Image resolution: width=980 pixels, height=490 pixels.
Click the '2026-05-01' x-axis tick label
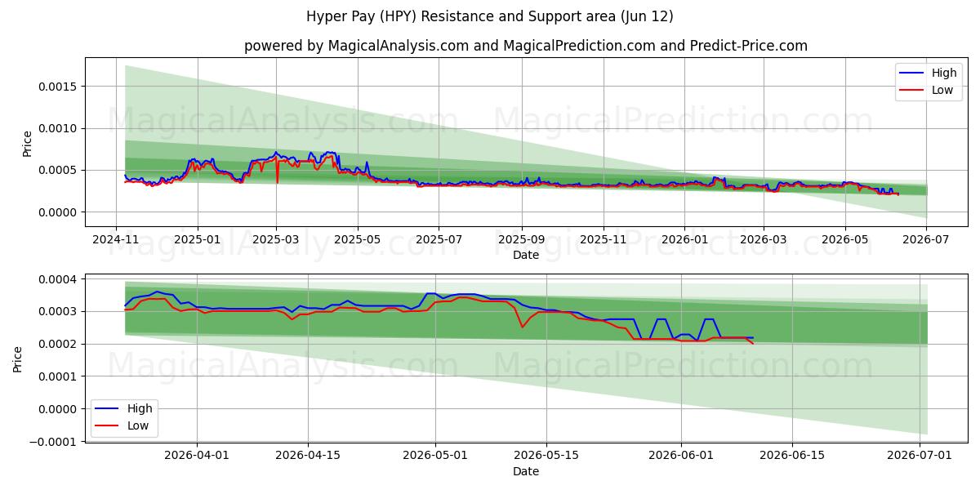tap(435, 456)
